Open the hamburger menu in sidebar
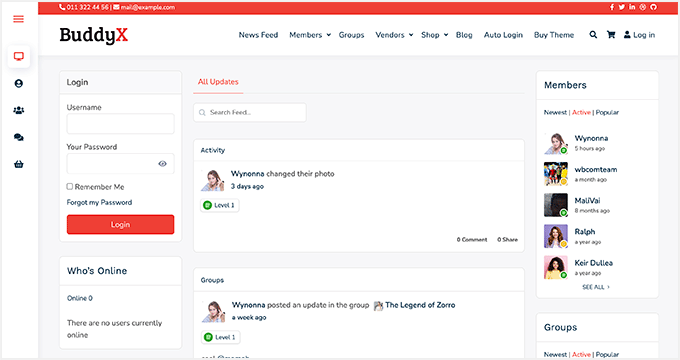This screenshot has height=360, width=680. coord(18,19)
